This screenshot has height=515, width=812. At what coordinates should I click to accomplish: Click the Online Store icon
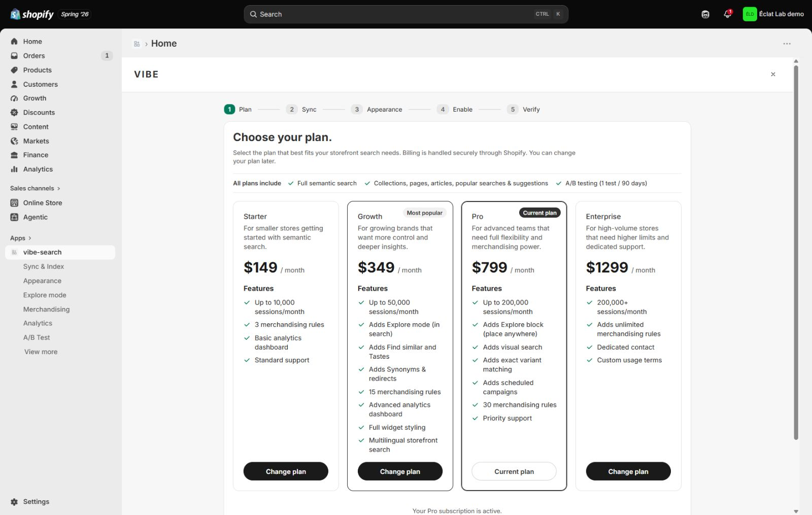click(x=14, y=203)
